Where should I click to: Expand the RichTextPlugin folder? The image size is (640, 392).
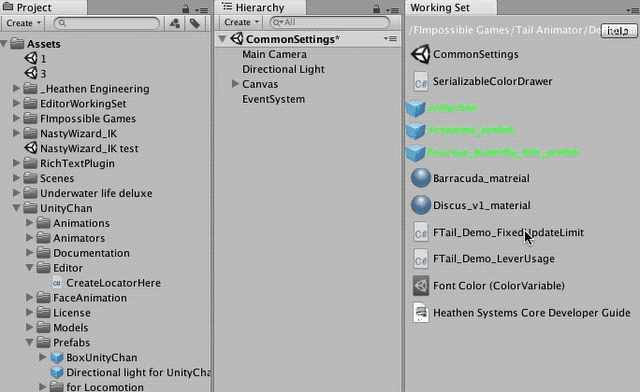click(x=16, y=163)
